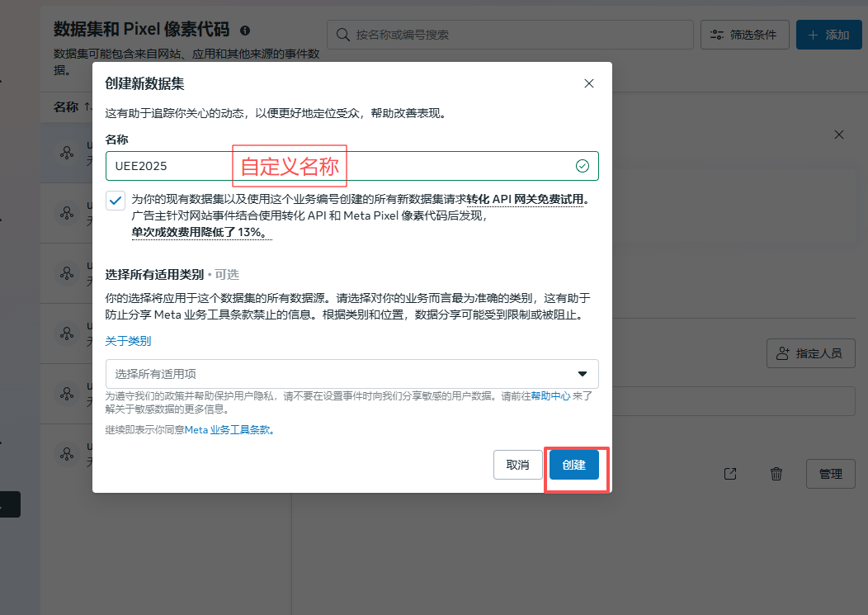868x615 pixels.
Task: Click the info icon beside the page title
Action: point(245,31)
